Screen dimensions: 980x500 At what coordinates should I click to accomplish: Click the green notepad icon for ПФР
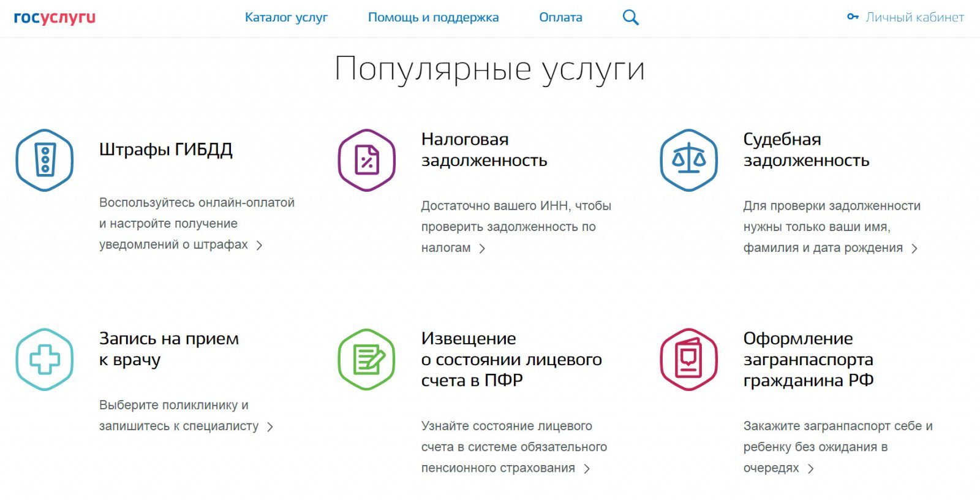coord(367,360)
